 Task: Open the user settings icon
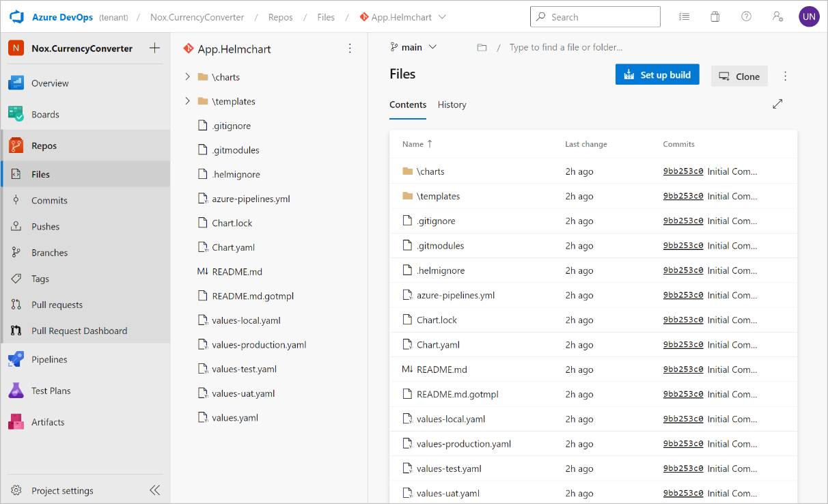click(x=777, y=17)
